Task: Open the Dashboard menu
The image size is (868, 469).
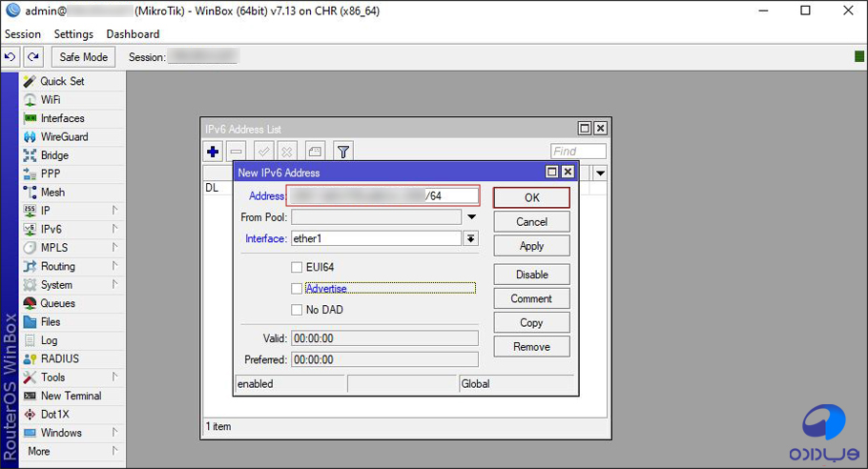Action: coord(133,34)
